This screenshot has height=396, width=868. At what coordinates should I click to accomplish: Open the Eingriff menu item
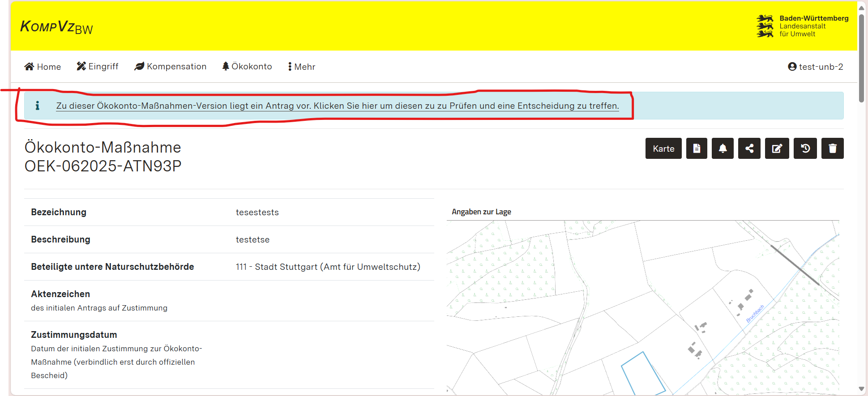(x=98, y=67)
